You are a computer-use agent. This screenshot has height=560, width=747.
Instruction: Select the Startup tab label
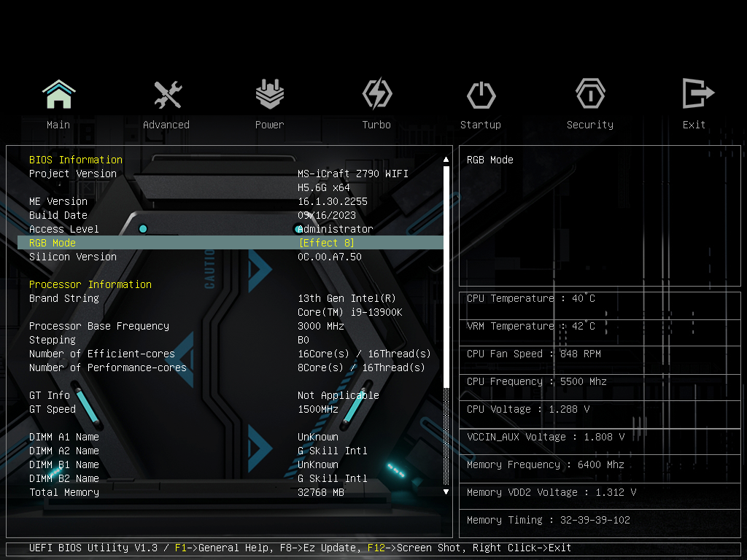click(480, 125)
